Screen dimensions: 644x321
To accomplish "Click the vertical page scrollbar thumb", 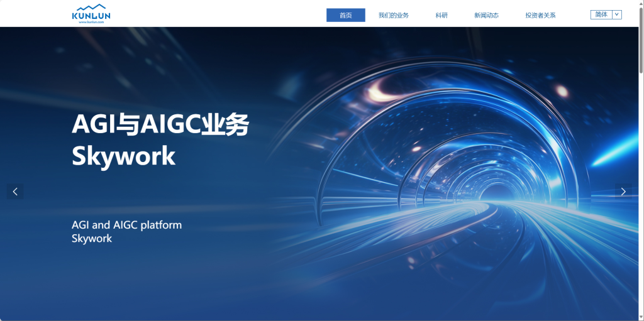I will [x=641, y=39].
